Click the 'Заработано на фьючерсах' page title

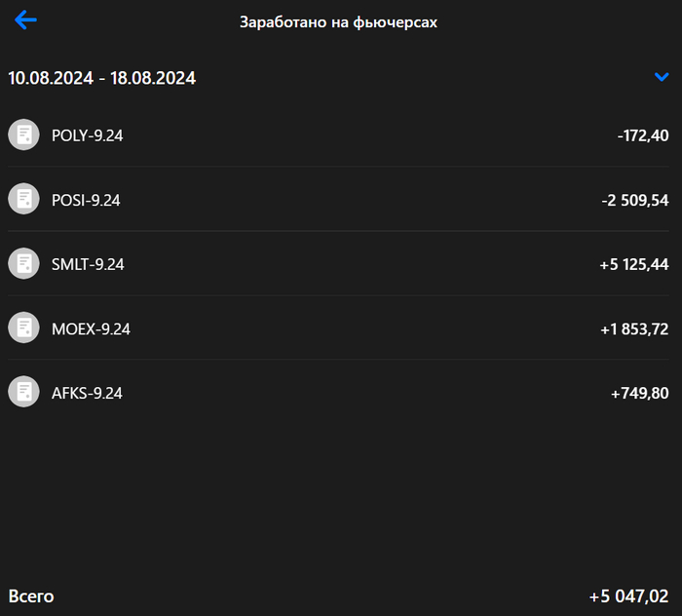click(x=339, y=22)
